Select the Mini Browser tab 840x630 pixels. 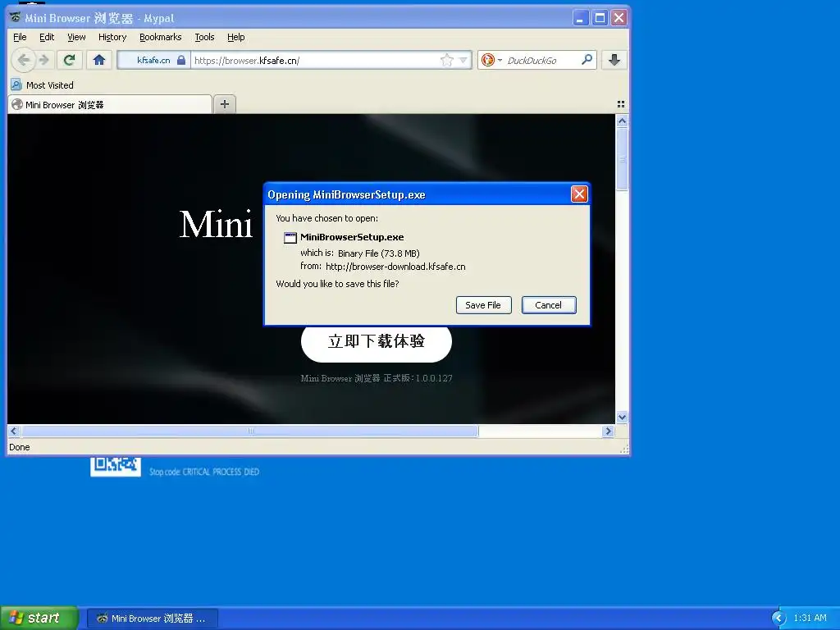point(110,104)
